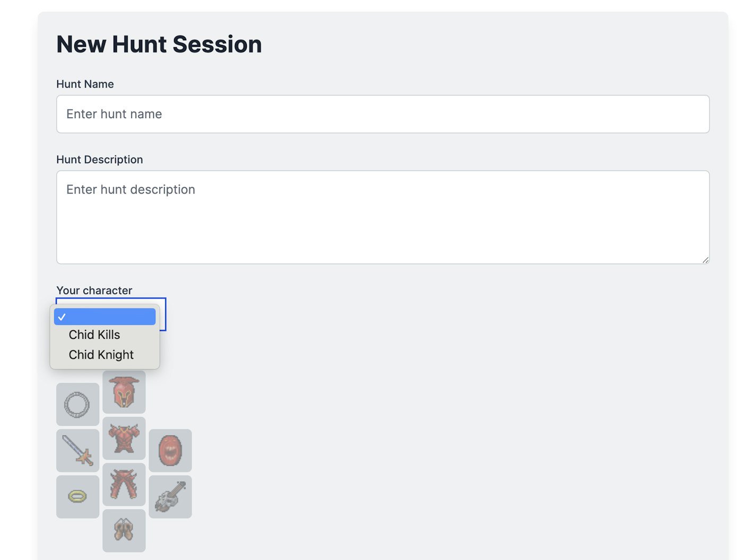Select the sword weapon slot
The height and width of the screenshot is (560, 743).
click(77, 451)
